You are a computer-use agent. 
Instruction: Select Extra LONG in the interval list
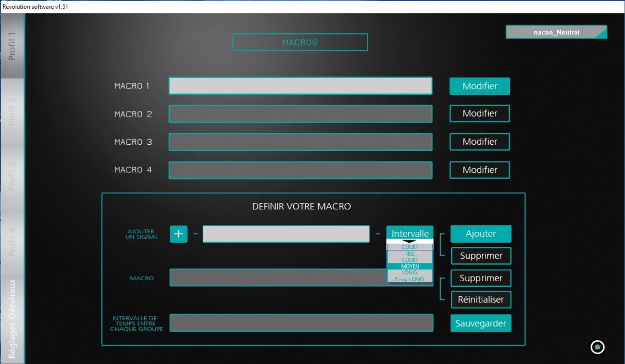tap(410, 279)
